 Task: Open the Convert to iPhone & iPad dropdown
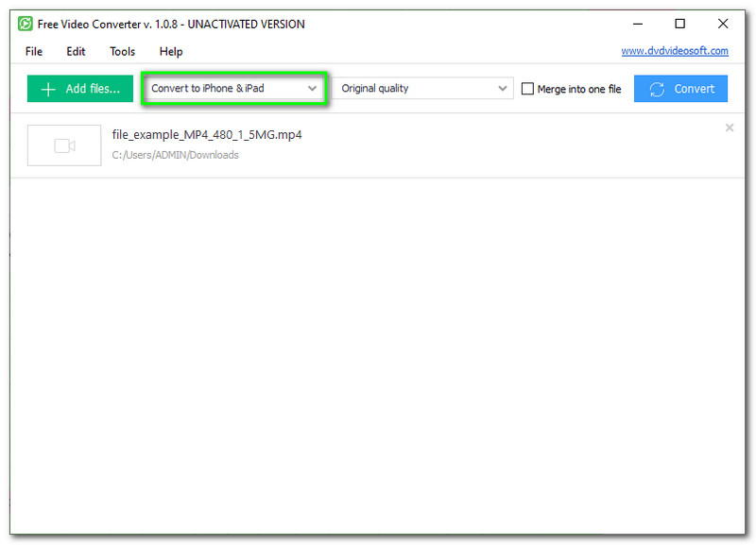[x=233, y=88]
